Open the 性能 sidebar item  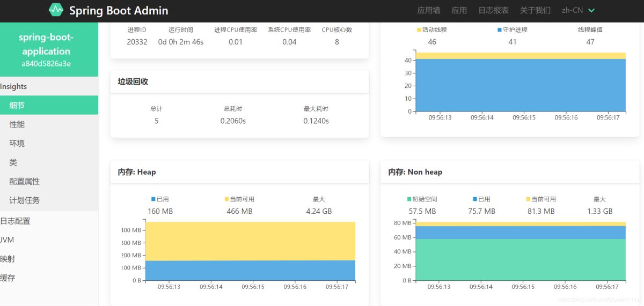[17, 124]
